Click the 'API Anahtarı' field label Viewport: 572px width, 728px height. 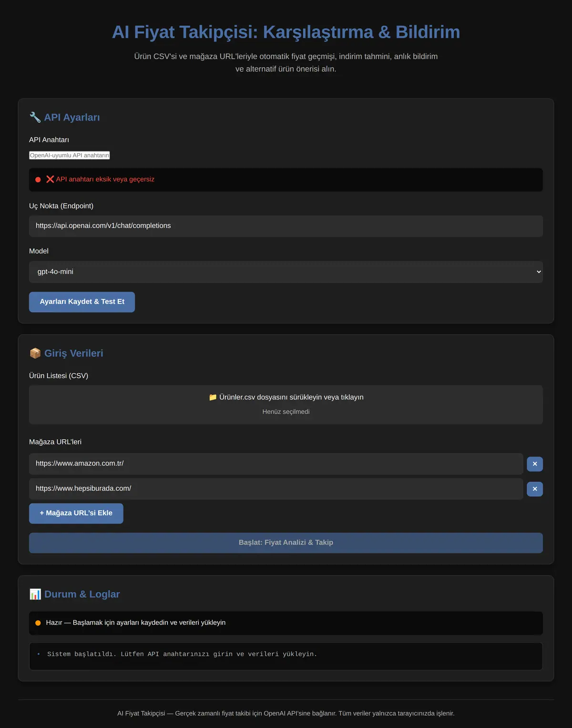[49, 140]
